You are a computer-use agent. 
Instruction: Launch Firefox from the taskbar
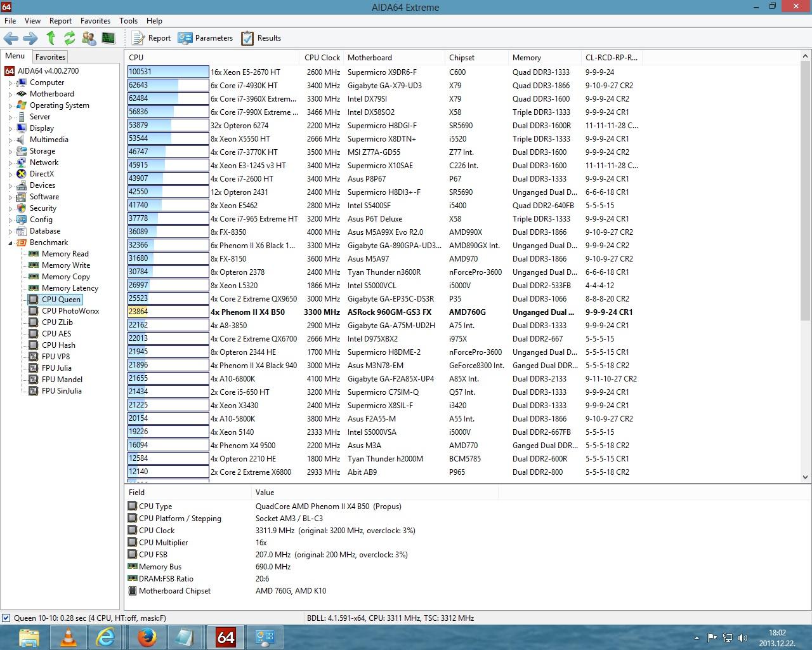(147, 637)
